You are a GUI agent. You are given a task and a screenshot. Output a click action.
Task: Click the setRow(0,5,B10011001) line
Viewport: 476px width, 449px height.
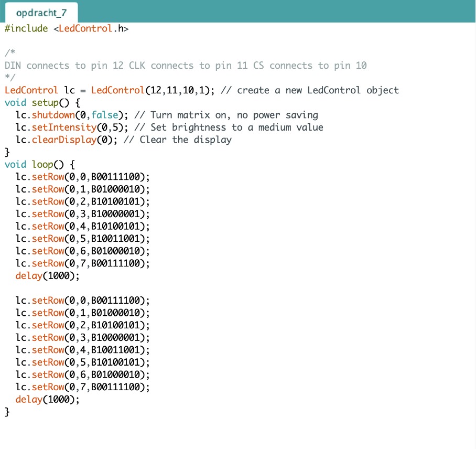tap(82, 239)
